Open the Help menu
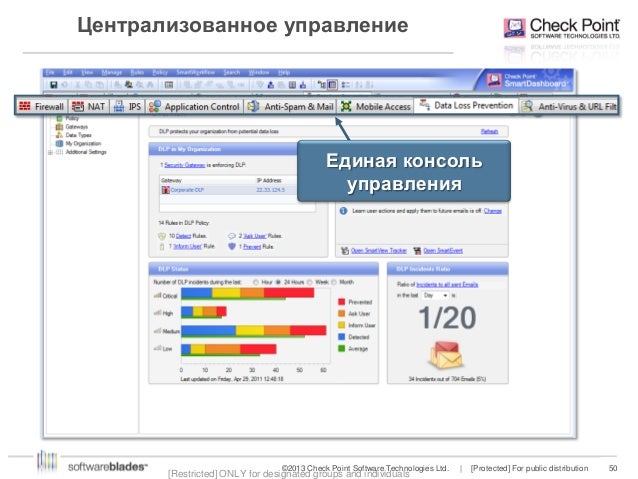This screenshot has height=479, width=638. coord(284,72)
